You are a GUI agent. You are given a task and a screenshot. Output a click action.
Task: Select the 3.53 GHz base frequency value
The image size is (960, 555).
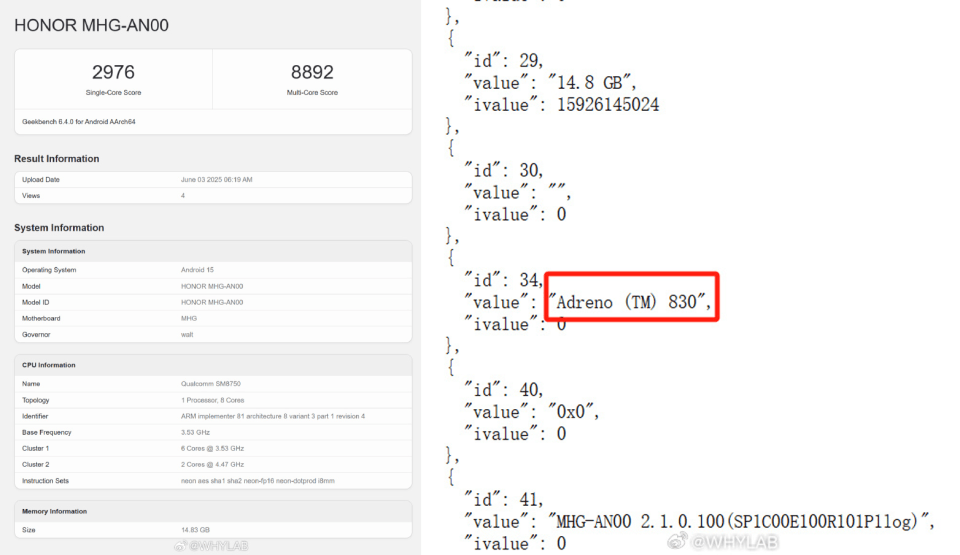[x=195, y=432]
